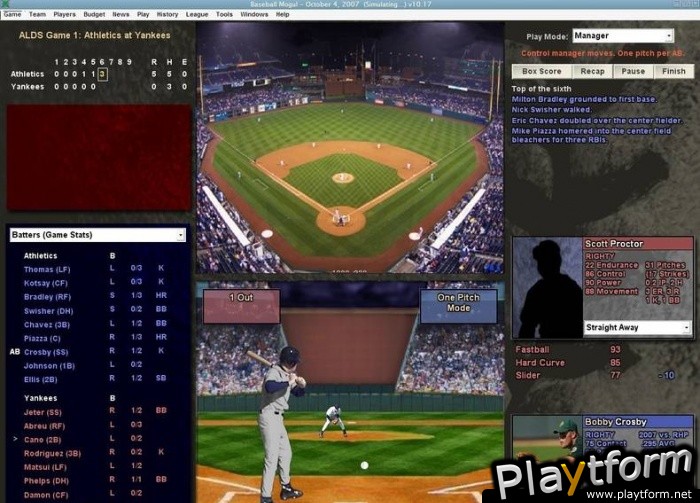Click Bobby Crosby's player photo
700x503 pixels.
point(548,440)
